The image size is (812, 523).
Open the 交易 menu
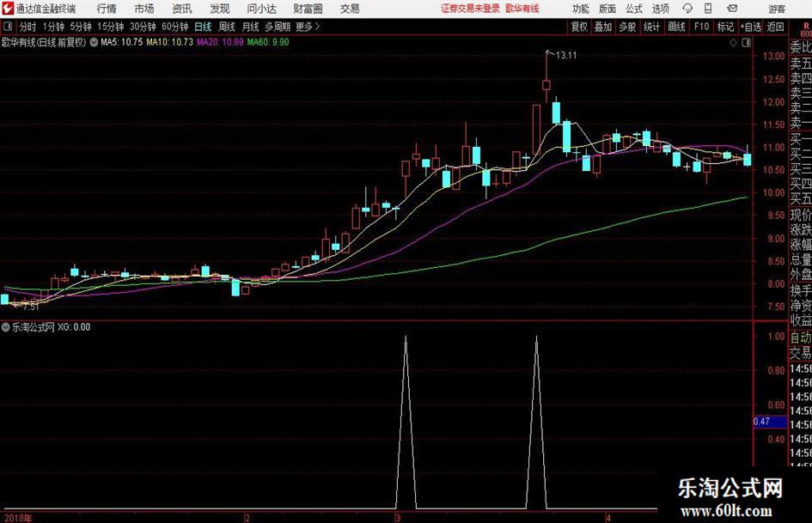tap(350, 9)
